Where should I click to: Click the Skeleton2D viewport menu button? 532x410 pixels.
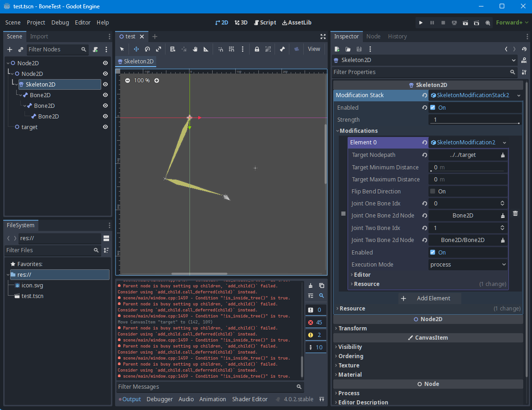[x=136, y=62]
